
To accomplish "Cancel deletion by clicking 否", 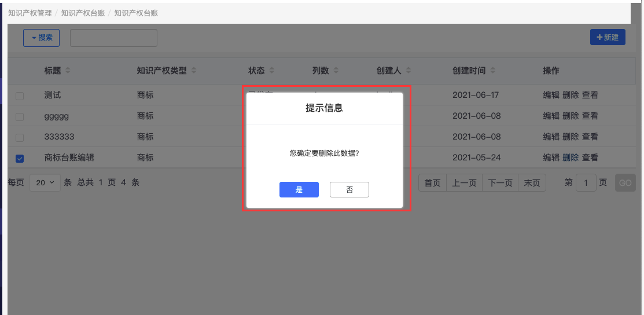I will click(x=349, y=190).
